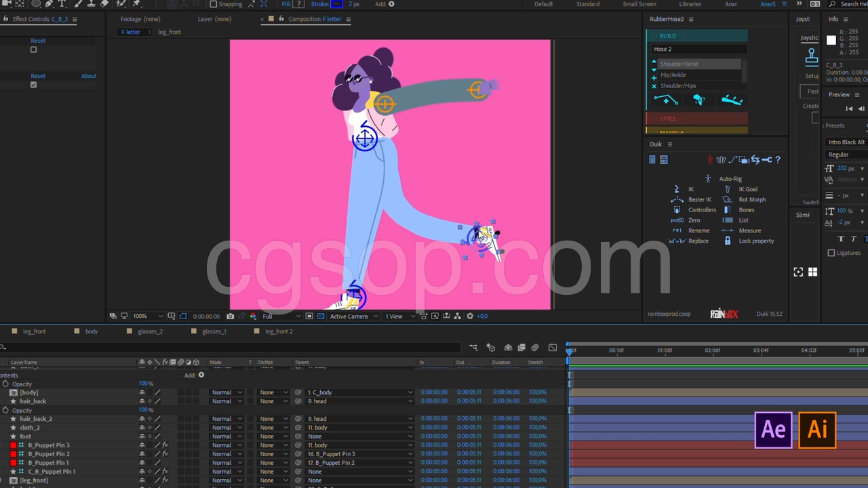Click the Hose 2 name input field
868x488 pixels.
(699, 49)
